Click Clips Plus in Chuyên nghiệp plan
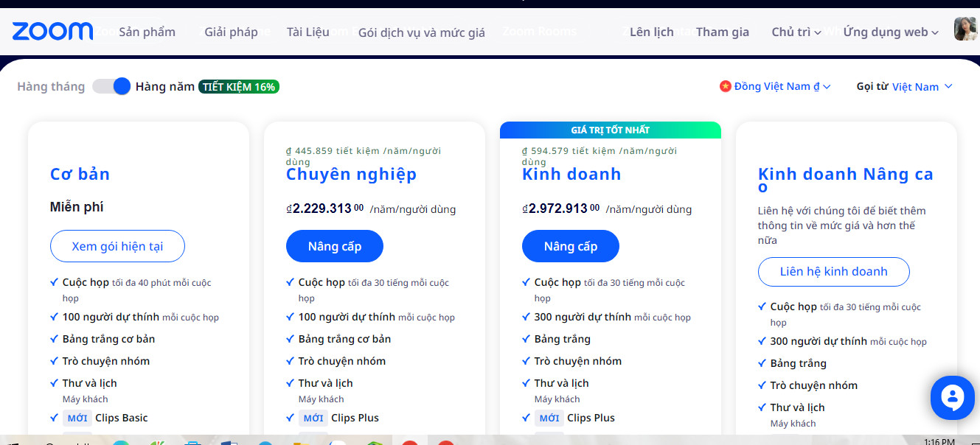Viewport: 980px width, 445px height. (355, 418)
